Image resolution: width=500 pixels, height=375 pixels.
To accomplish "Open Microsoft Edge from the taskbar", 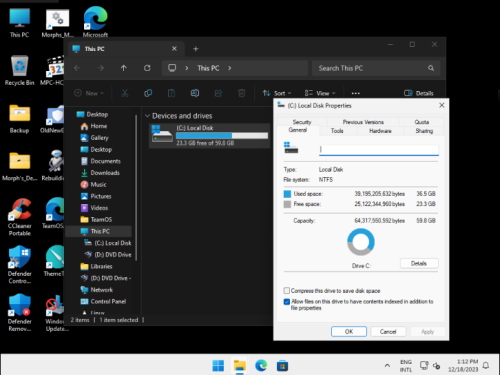I will [261, 366].
